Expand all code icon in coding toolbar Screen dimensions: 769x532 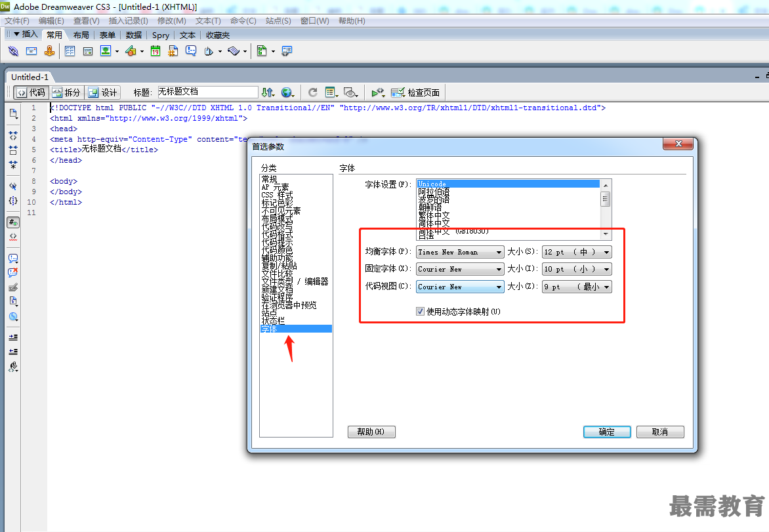click(x=13, y=164)
